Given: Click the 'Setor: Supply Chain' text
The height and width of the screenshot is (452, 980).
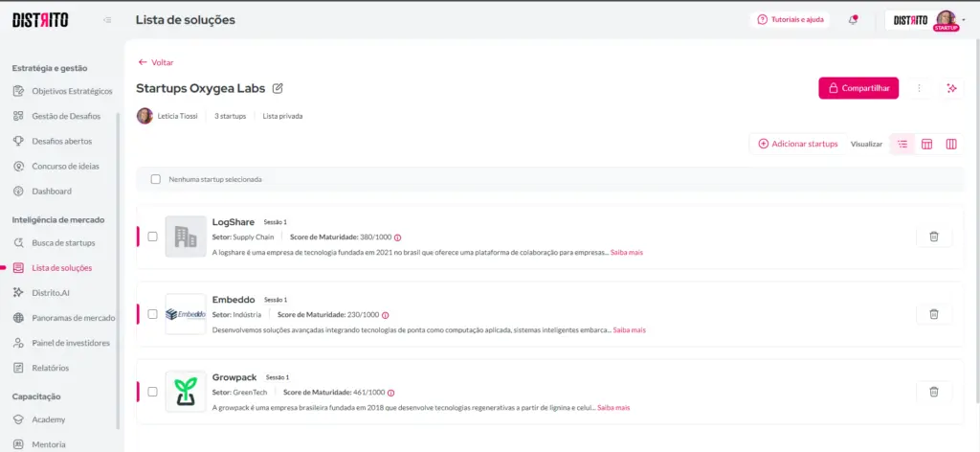Looking at the screenshot, I should coord(243,237).
